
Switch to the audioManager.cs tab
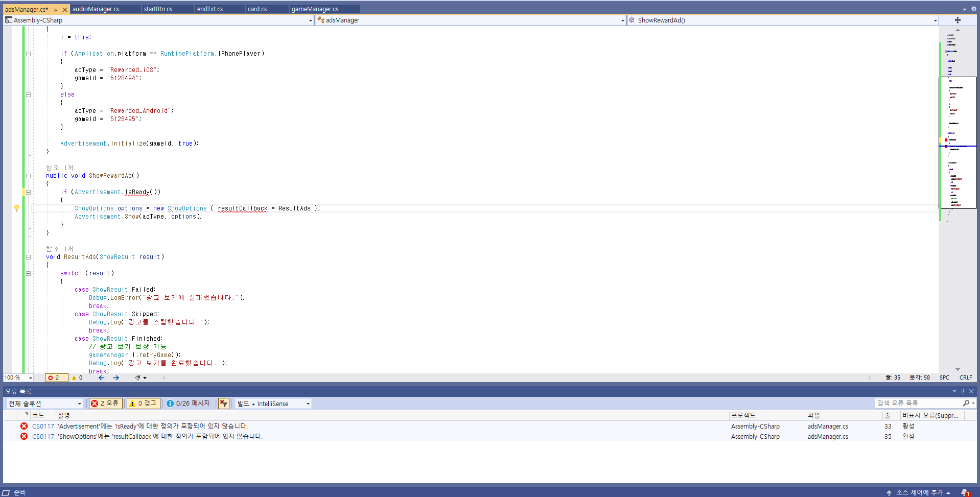click(x=105, y=9)
